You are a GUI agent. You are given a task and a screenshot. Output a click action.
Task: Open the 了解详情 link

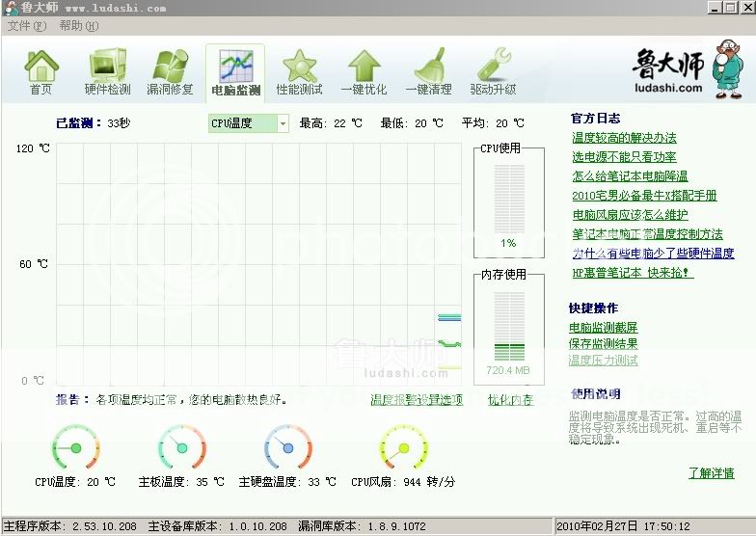point(711,473)
